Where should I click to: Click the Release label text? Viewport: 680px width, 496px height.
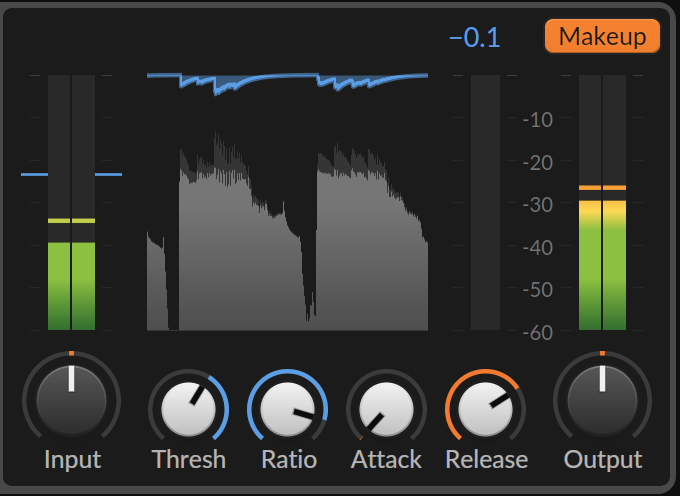[487, 459]
